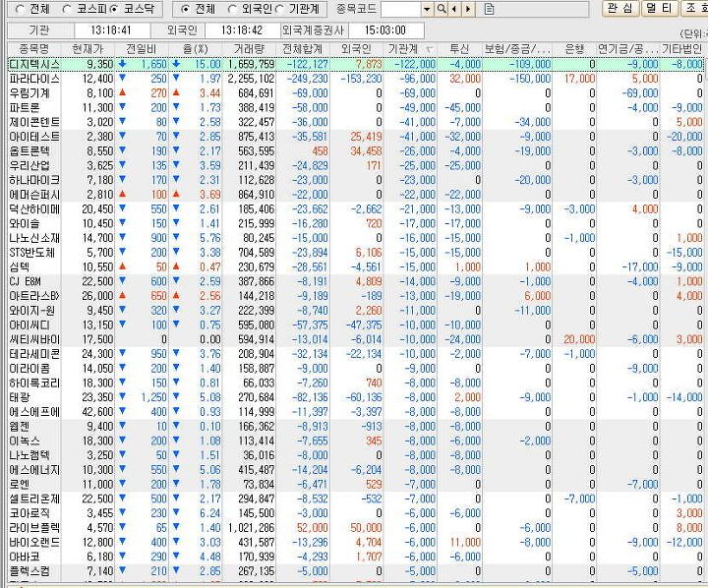This screenshot has height=588, width=708.
Task: Select the 나노신소재 stock name
Action: (34, 238)
